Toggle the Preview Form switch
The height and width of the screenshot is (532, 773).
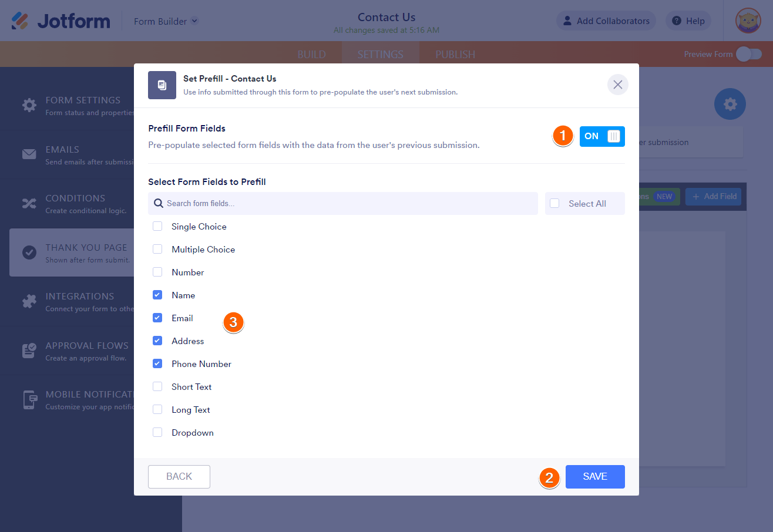pos(748,54)
